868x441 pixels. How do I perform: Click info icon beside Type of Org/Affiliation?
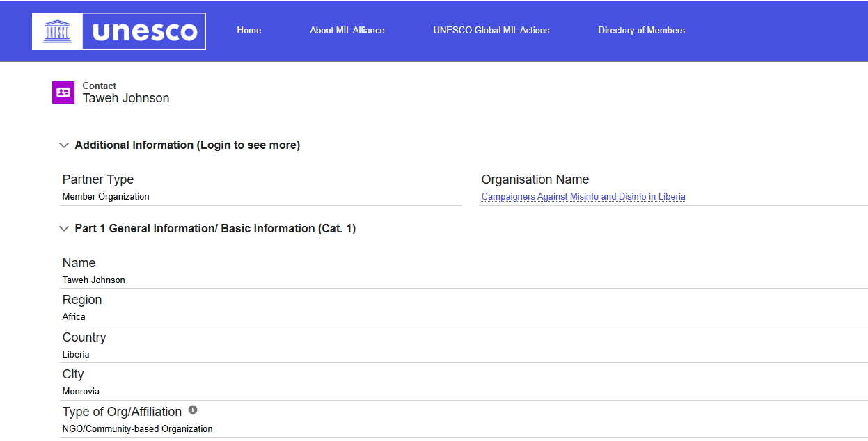click(x=193, y=410)
